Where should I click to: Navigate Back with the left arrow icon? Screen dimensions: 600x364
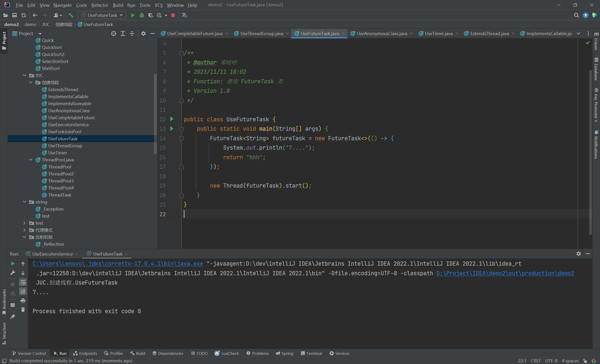35,15
